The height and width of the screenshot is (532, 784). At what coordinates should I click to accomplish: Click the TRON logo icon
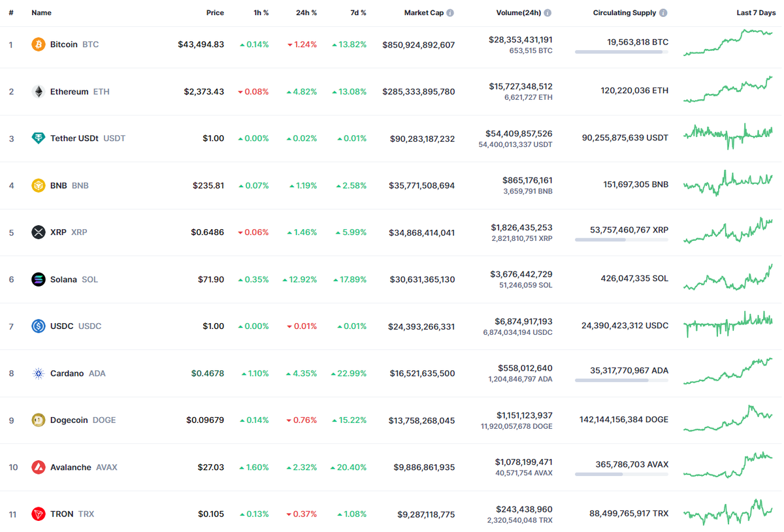click(39, 514)
